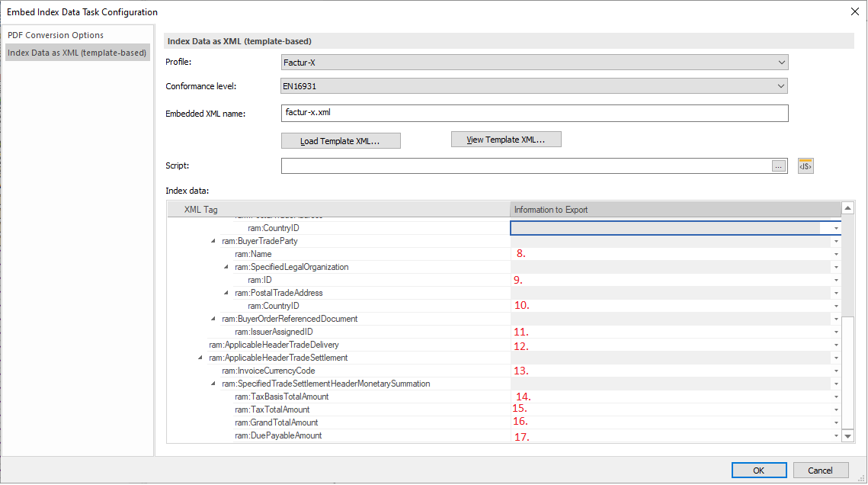Collapse the ram:SpecifiedTradeSettlementHeaderMonetarySummation node
This screenshot has width=868, height=485.
(x=213, y=383)
